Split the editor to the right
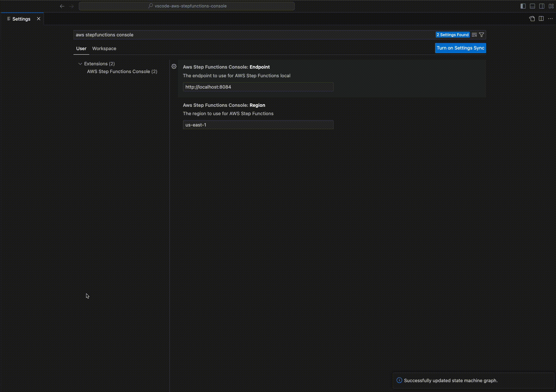 pos(541,18)
